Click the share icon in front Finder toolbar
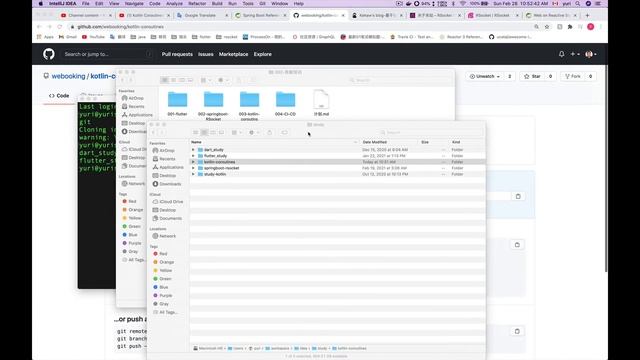This screenshot has height=360, width=640. [269, 132]
